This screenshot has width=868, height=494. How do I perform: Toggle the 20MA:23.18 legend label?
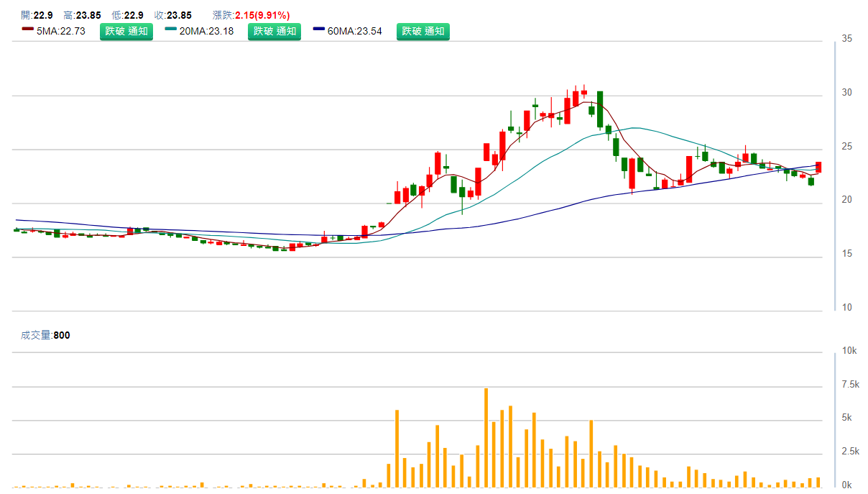pos(206,31)
